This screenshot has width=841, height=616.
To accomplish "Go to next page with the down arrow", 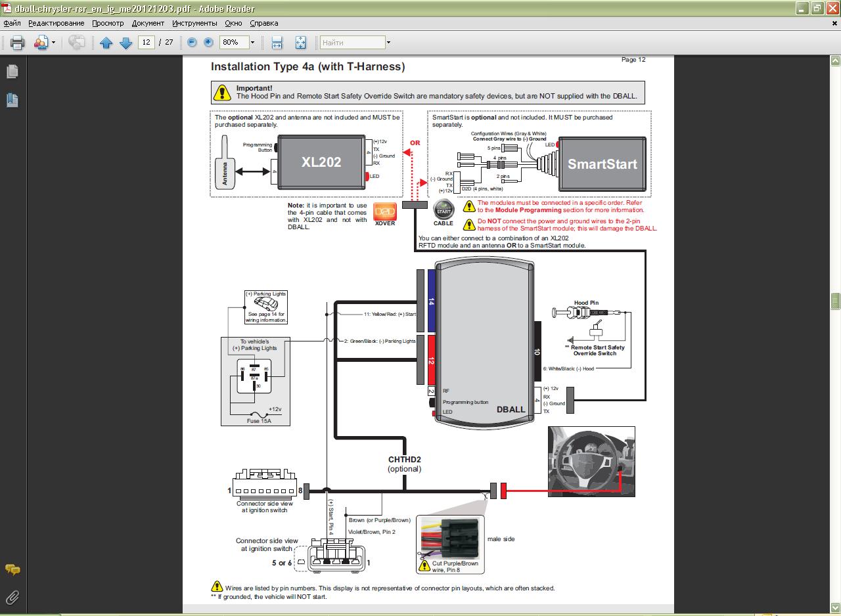I will [x=126, y=43].
